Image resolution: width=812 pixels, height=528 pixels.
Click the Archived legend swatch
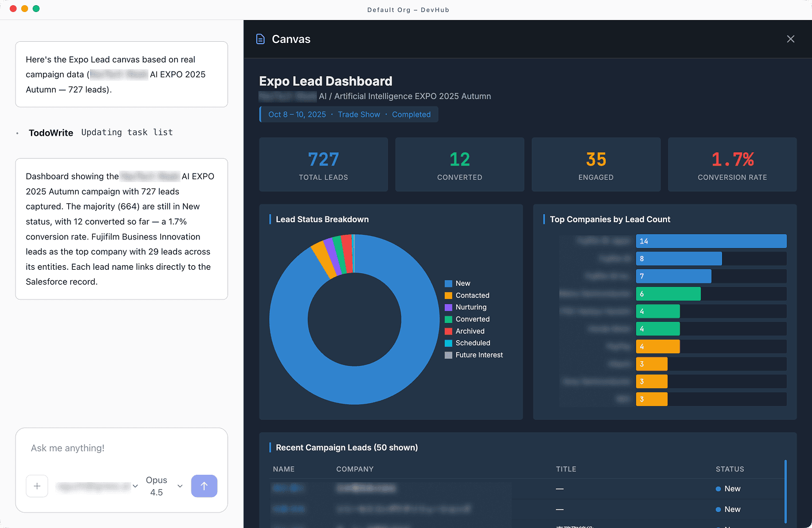click(449, 331)
